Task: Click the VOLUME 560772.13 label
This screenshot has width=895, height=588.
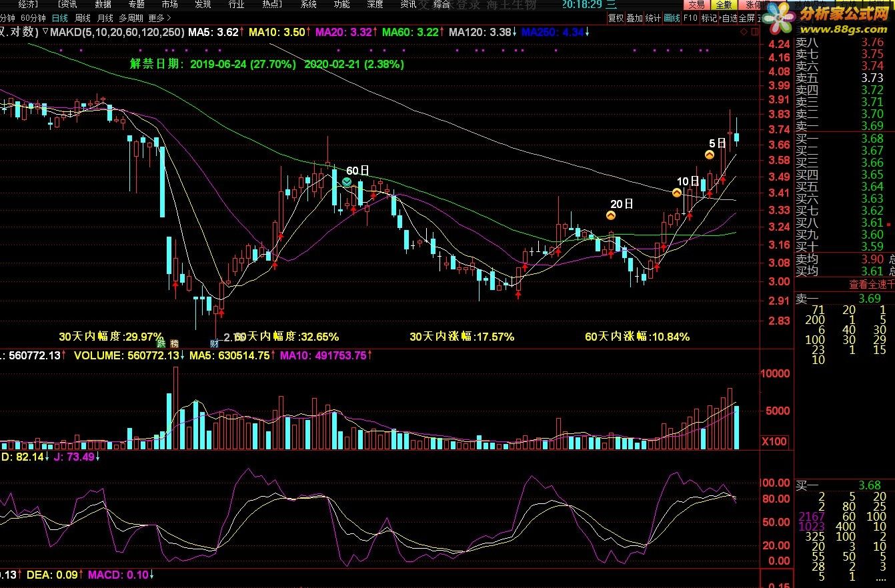Action: coord(127,356)
